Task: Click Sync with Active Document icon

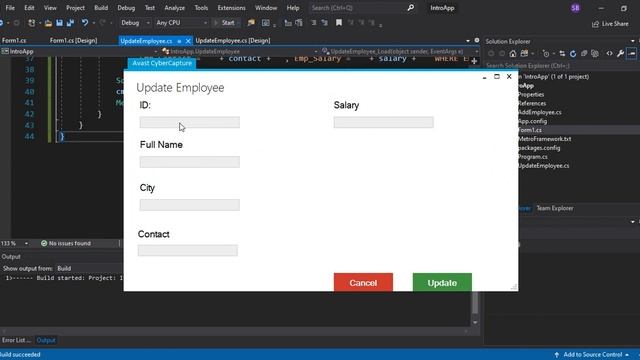Action: point(562,53)
